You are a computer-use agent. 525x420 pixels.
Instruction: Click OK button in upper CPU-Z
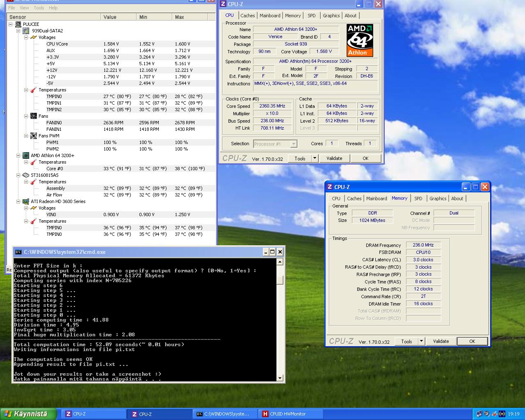click(365, 158)
